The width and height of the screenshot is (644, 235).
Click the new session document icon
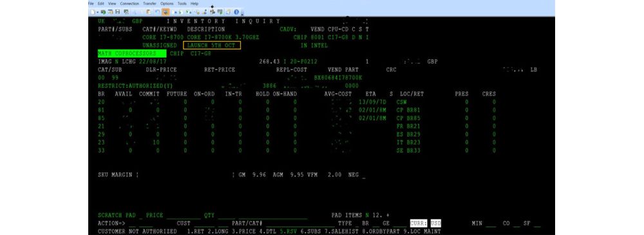pos(92,12)
